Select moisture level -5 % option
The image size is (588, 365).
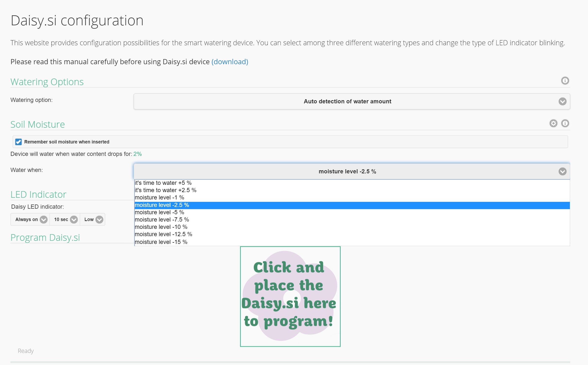(352, 213)
